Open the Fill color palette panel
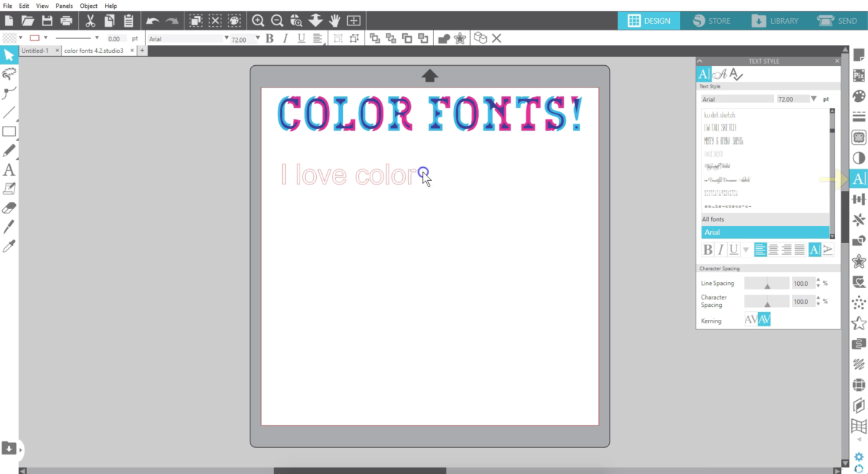This screenshot has height=474, width=868. click(x=859, y=96)
